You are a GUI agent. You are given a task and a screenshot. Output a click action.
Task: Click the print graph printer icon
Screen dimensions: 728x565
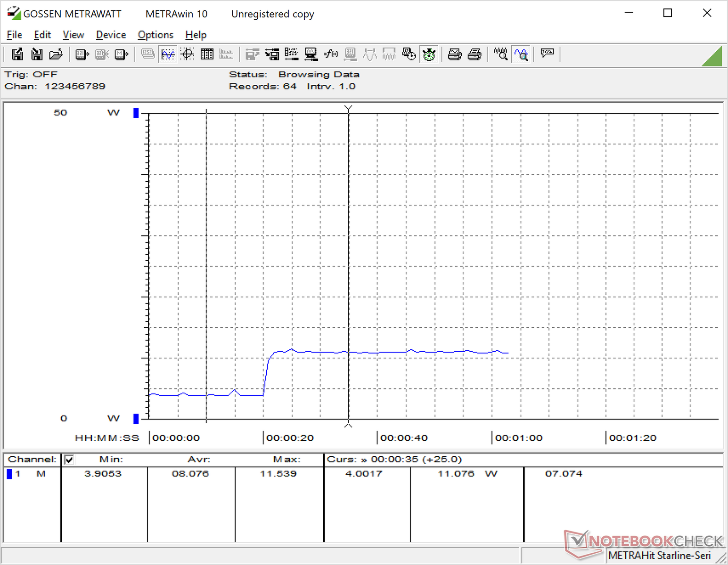(x=455, y=55)
